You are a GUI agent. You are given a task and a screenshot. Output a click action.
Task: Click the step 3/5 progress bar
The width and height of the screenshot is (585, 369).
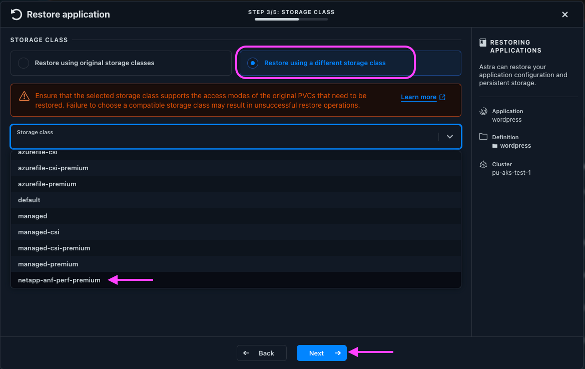point(291,19)
